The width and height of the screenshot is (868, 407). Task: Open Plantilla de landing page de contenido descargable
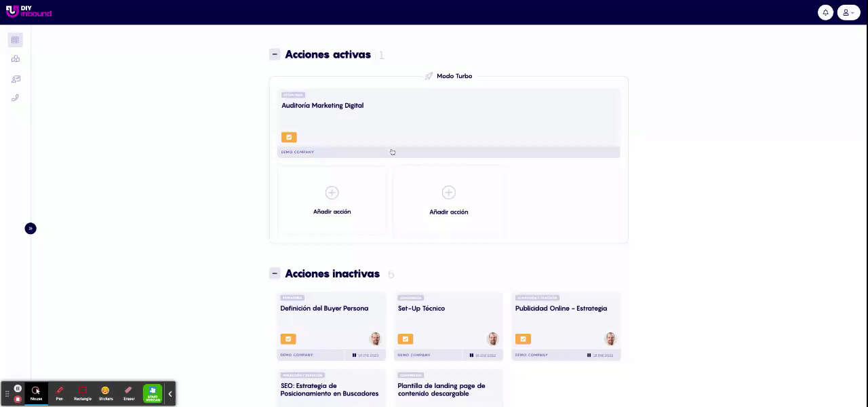coord(448,388)
